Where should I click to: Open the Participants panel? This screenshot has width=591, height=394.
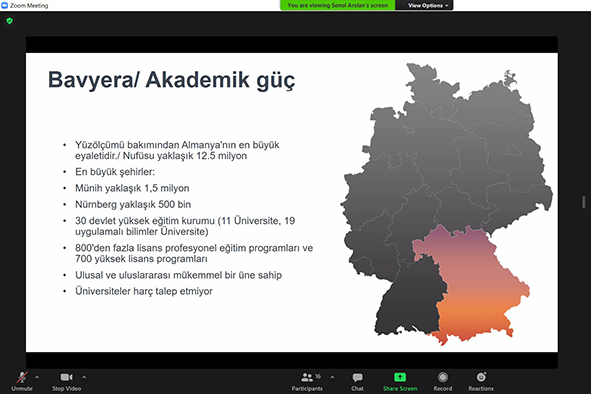click(307, 381)
